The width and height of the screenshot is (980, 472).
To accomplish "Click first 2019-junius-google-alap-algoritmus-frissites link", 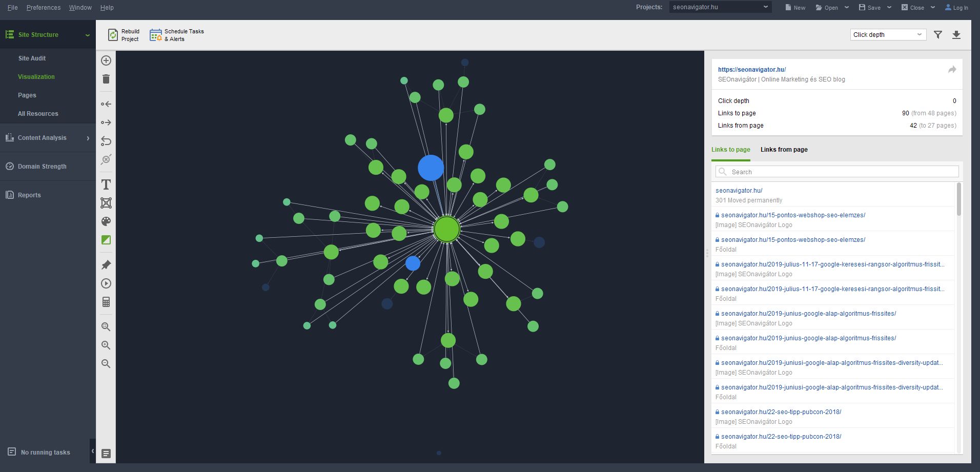I will pos(808,314).
